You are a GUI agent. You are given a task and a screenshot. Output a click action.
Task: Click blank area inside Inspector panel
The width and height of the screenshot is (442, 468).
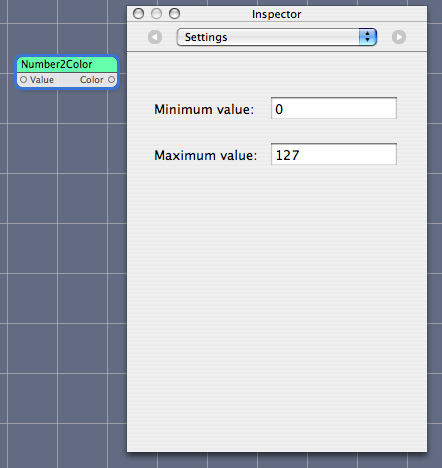tap(277, 300)
